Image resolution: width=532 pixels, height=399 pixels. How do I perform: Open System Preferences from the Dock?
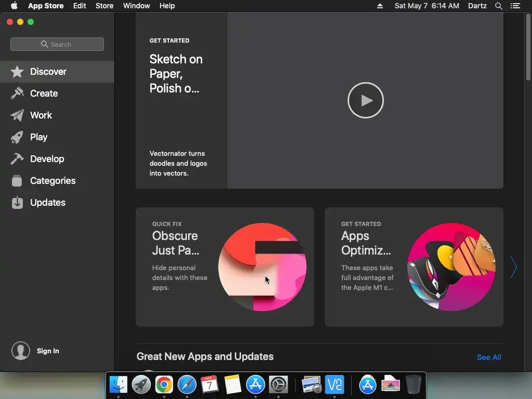(278, 385)
